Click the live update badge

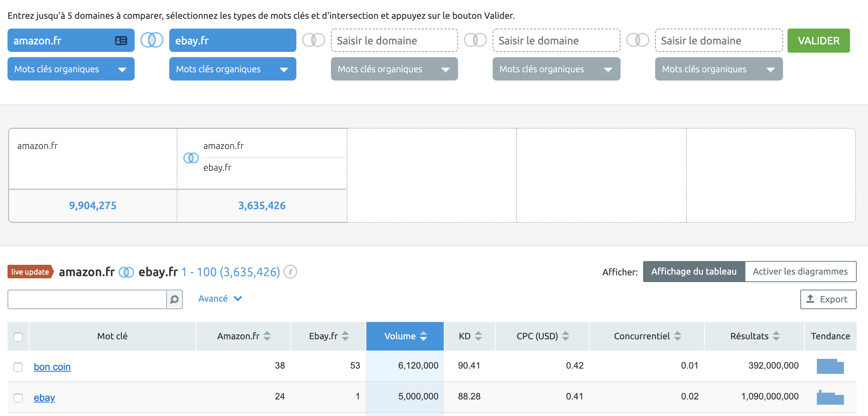click(x=30, y=272)
